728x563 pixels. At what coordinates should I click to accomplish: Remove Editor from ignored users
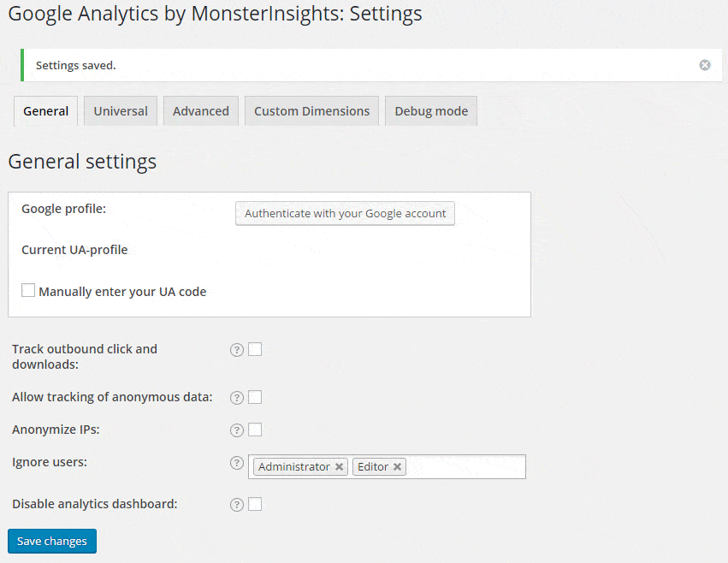[398, 467]
